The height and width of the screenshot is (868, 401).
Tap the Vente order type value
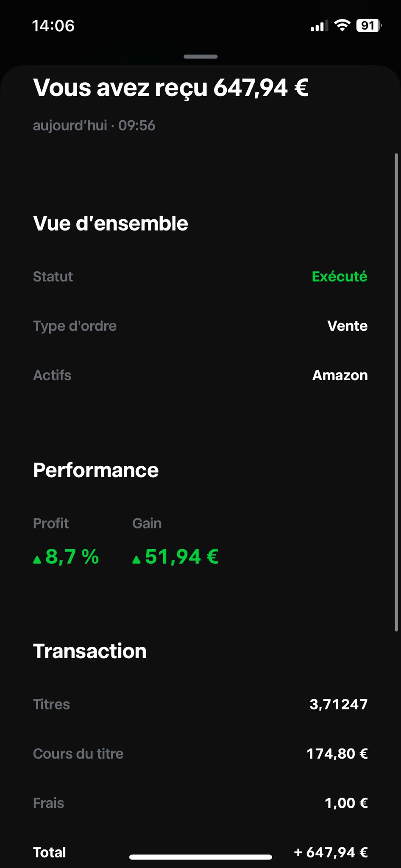pos(347,326)
